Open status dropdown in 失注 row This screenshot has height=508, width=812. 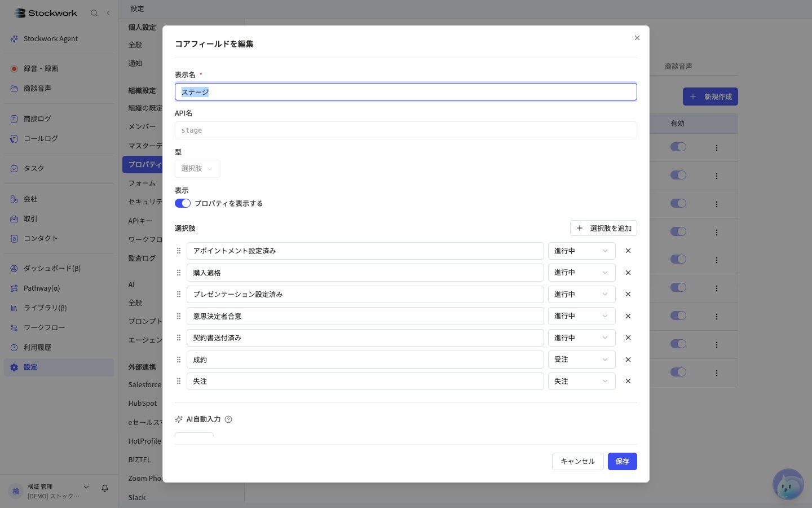click(x=581, y=381)
